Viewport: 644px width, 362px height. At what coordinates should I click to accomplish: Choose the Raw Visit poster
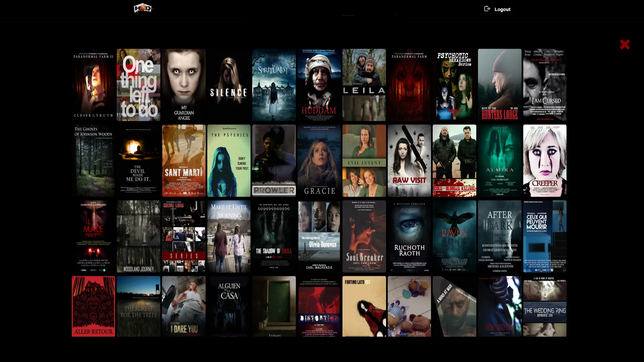pos(409,161)
